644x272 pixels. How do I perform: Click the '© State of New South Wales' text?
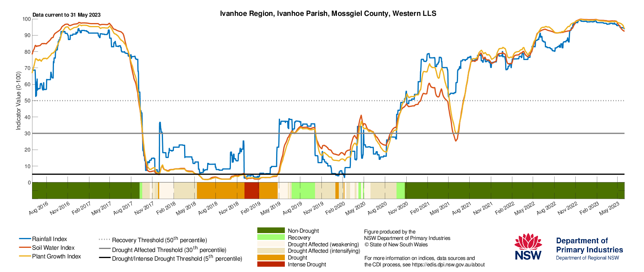click(x=396, y=244)
